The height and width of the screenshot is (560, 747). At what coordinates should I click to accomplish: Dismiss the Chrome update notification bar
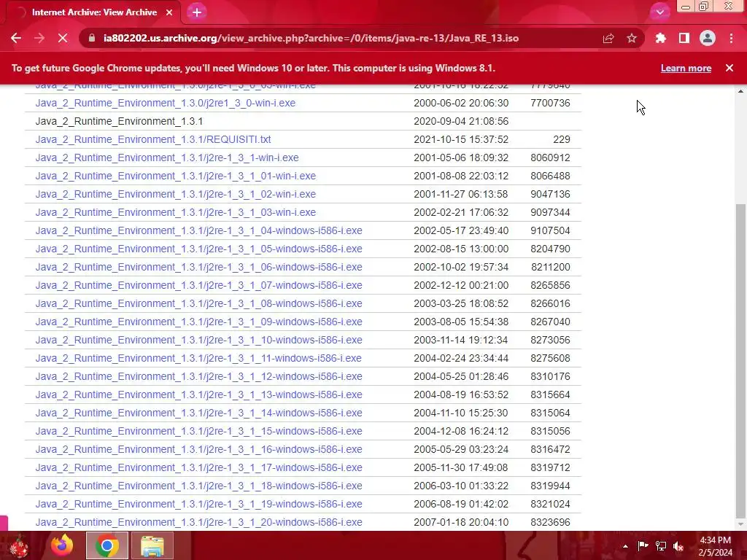729,68
